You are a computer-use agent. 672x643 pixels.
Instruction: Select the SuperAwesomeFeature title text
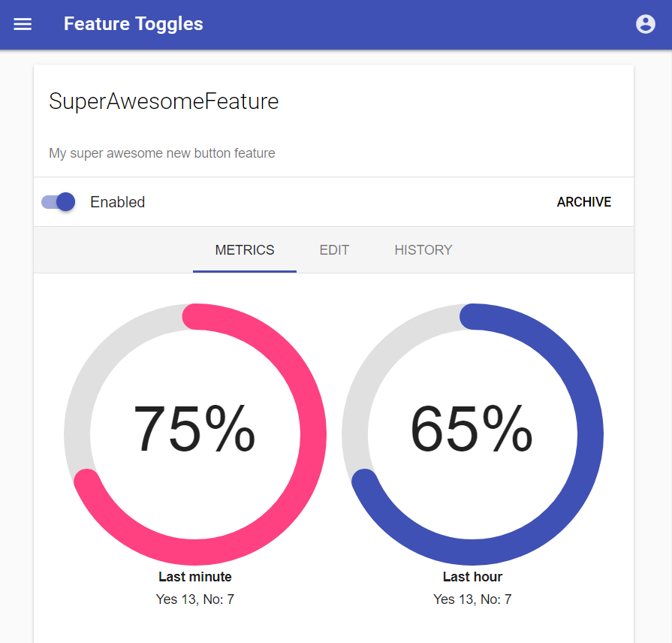point(164,101)
